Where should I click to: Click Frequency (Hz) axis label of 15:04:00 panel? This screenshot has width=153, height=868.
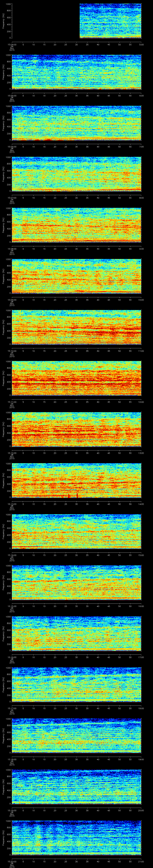3,21
